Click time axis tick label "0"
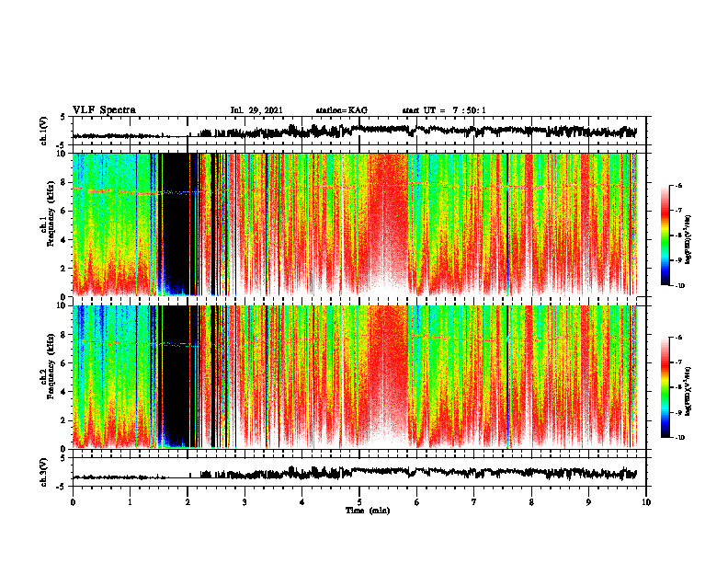This screenshot has width=728, height=563. click(x=73, y=502)
